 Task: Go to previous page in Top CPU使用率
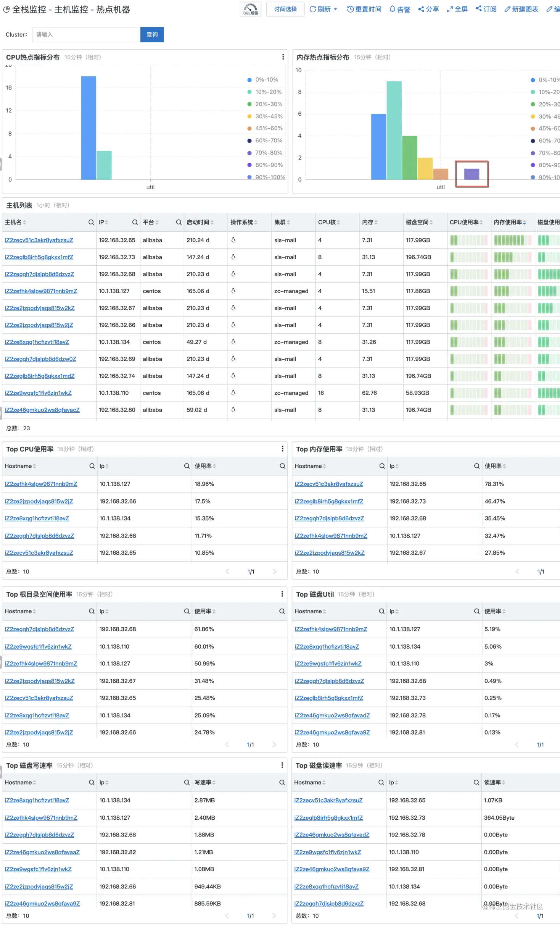(x=227, y=572)
